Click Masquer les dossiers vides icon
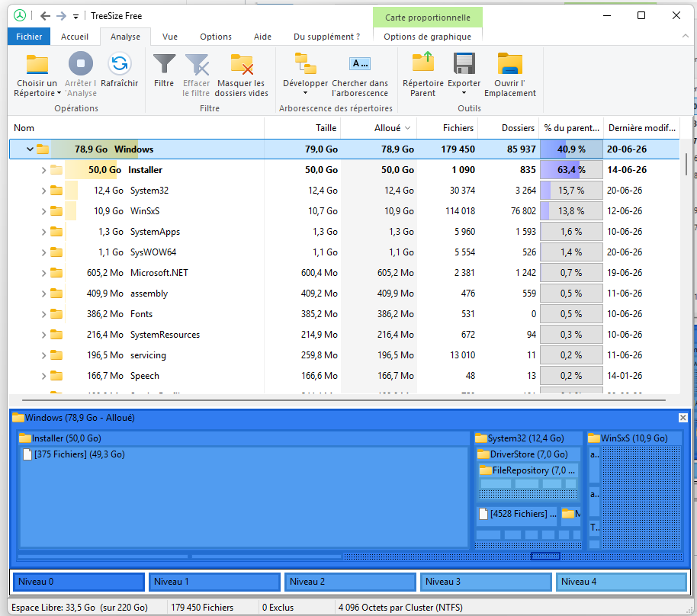This screenshot has width=697, height=616. pyautogui.click(x=242, y=64)
